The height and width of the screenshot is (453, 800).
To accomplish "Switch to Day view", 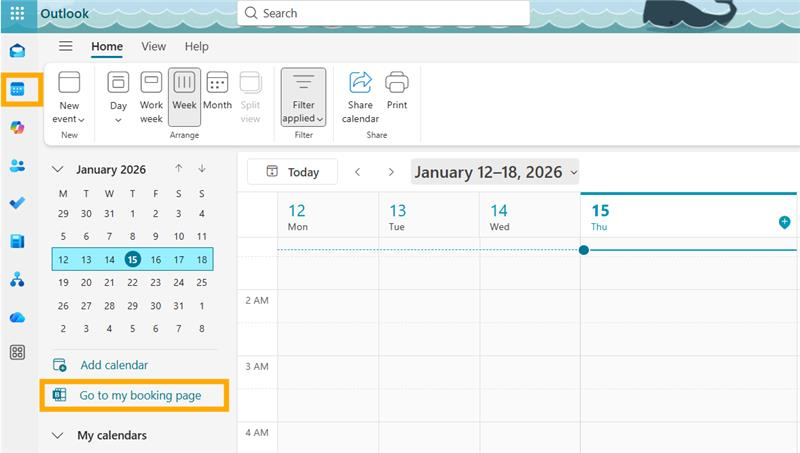I will click(x=118, y=97).
